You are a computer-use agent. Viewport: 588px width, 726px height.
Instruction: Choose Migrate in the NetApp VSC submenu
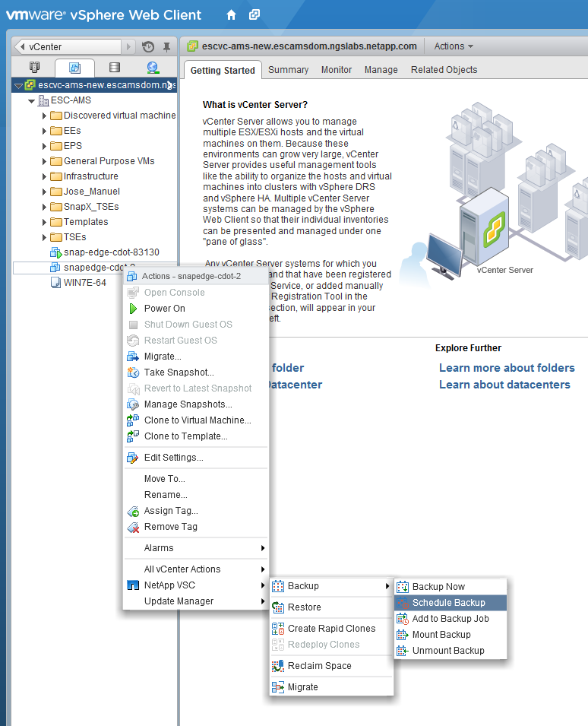(331, 687)
